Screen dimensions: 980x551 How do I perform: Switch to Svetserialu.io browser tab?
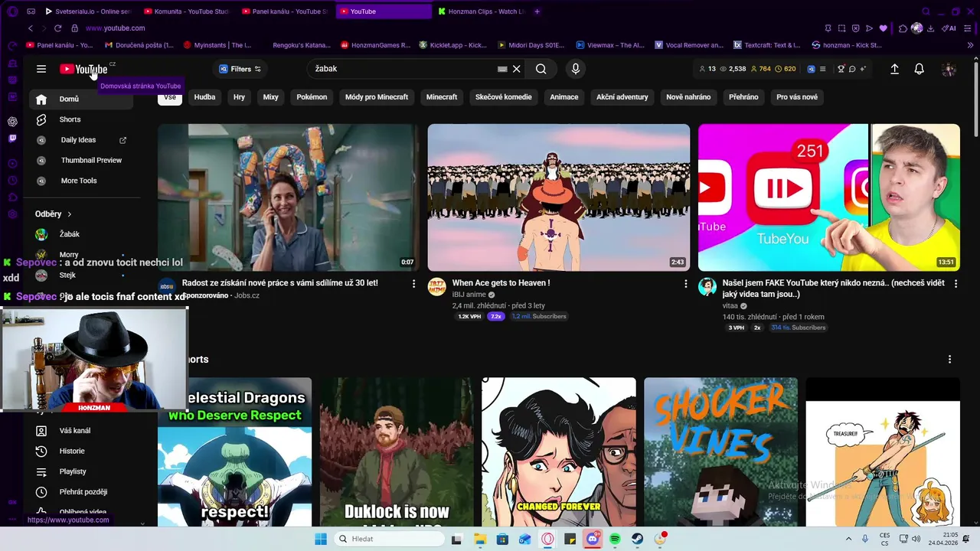click(88, 11)
